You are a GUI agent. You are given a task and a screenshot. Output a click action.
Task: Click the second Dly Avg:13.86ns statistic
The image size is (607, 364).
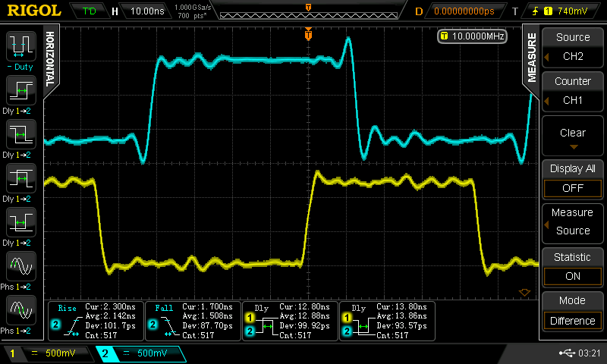pos(402,316)
